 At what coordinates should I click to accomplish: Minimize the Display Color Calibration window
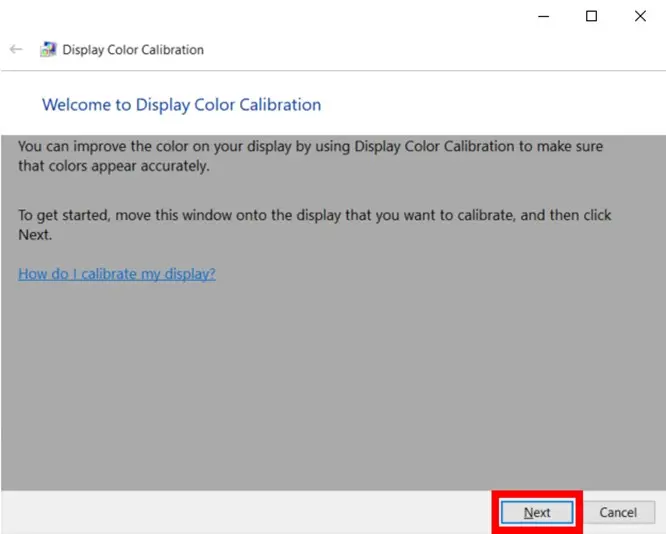point(543,16)
